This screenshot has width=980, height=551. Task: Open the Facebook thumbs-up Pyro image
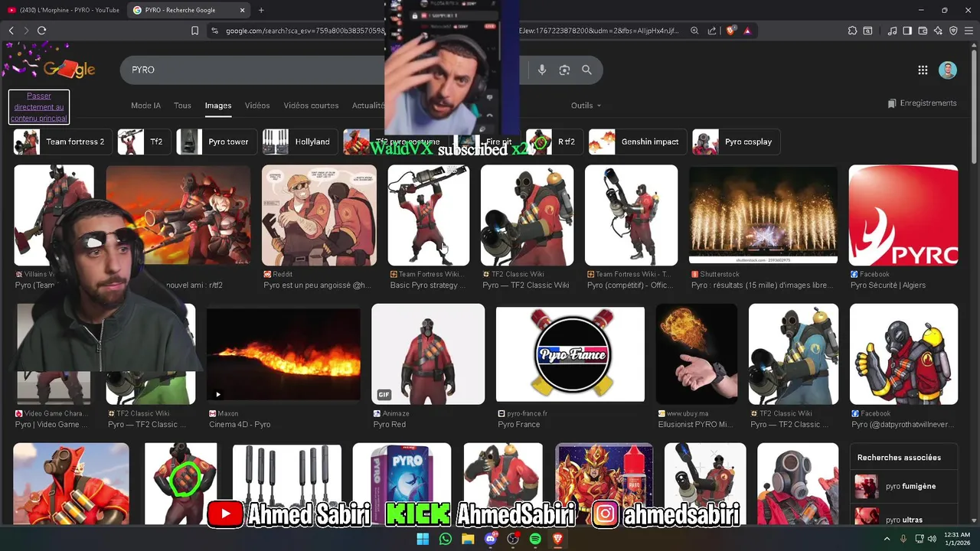(903, 354)
